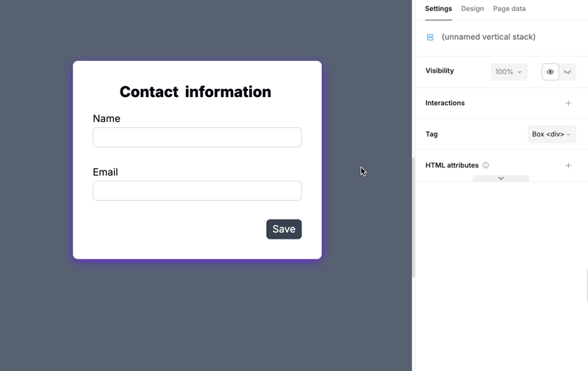588x371 pixels.
Task: Hide element with the closed-eye icon
Action: click(x=567, y=72)
